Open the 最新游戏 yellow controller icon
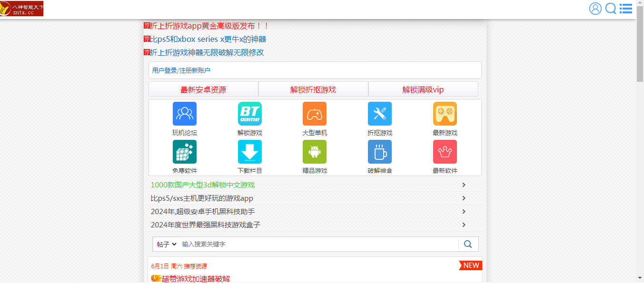Viewport: 644px width, 284px height. (445, 114)
